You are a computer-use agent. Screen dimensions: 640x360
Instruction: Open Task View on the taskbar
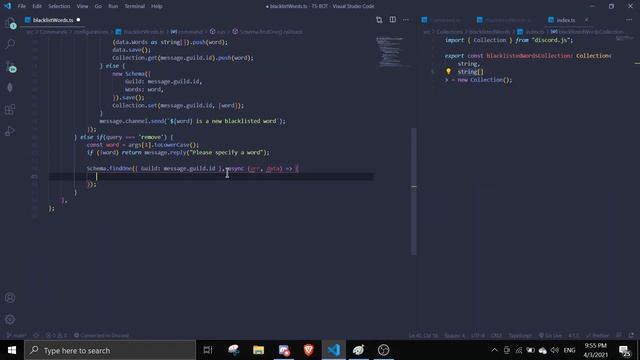coord(208,350)
